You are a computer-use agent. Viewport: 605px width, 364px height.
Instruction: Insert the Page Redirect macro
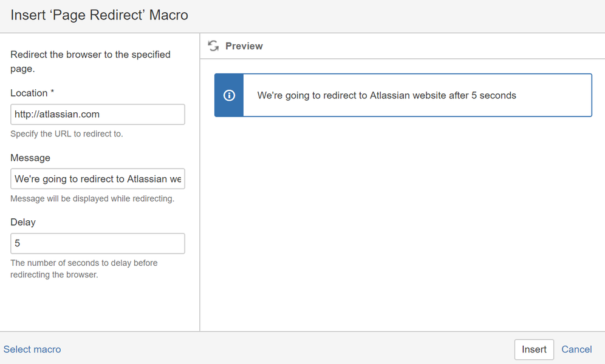click(534, 349)
